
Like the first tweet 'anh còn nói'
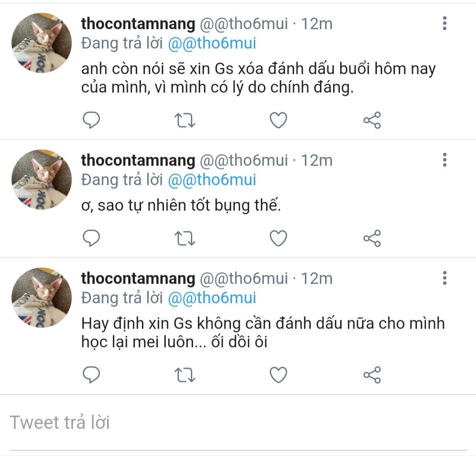click(278, 120)
